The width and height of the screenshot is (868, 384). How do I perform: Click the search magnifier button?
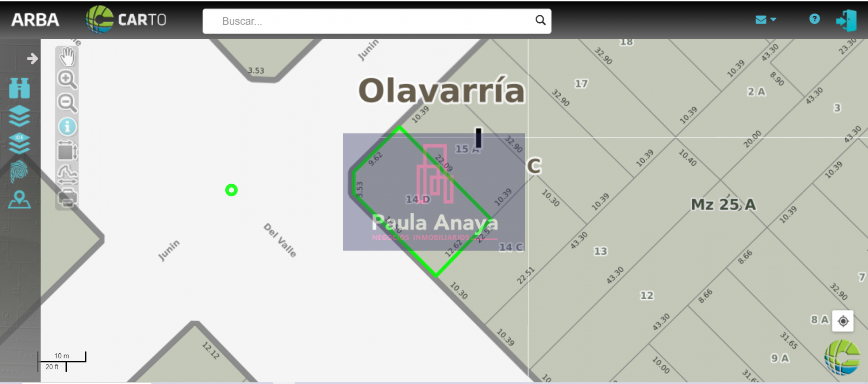[x=540, y=20]
